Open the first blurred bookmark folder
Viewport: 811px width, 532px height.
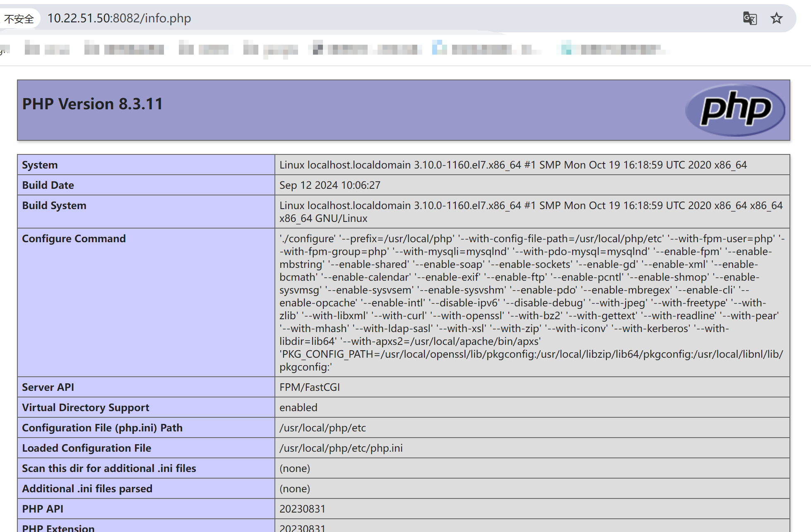47,49
